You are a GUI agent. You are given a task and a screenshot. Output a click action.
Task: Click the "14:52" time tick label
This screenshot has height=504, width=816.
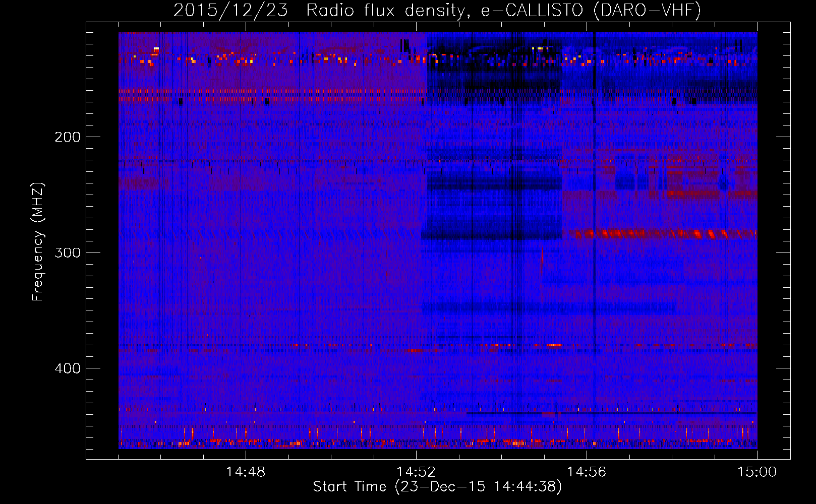[416, 472]
